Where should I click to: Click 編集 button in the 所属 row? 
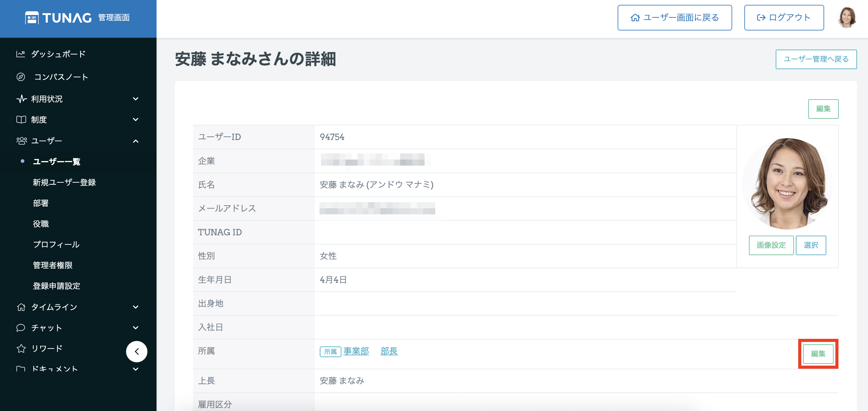tap(818, 354)
